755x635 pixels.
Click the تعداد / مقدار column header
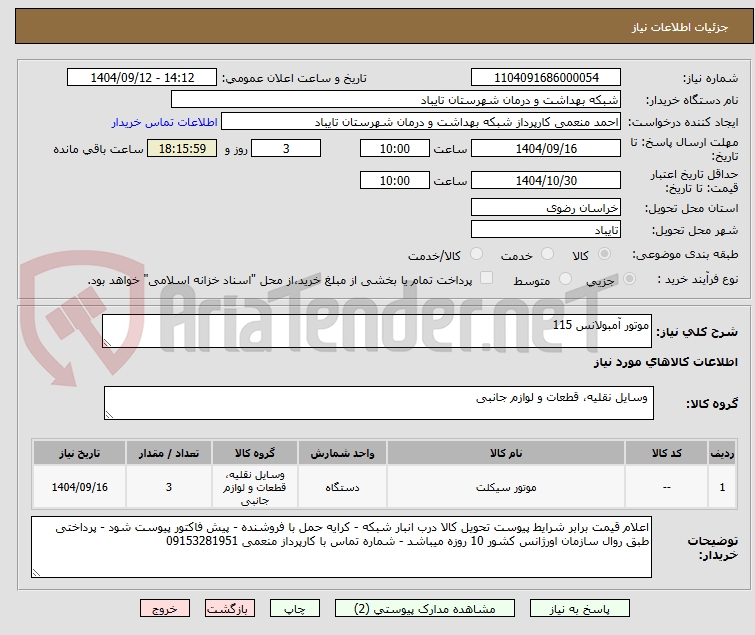point(169,453)
